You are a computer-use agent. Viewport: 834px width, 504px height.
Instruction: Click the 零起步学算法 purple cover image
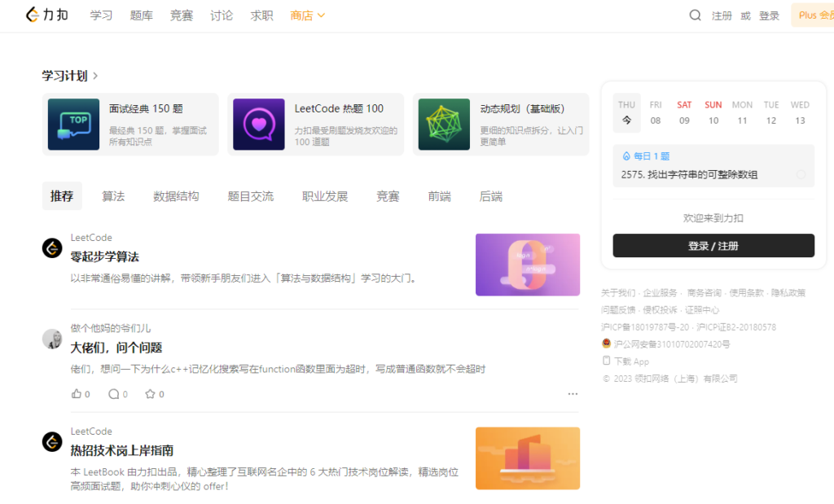point(528,265)
